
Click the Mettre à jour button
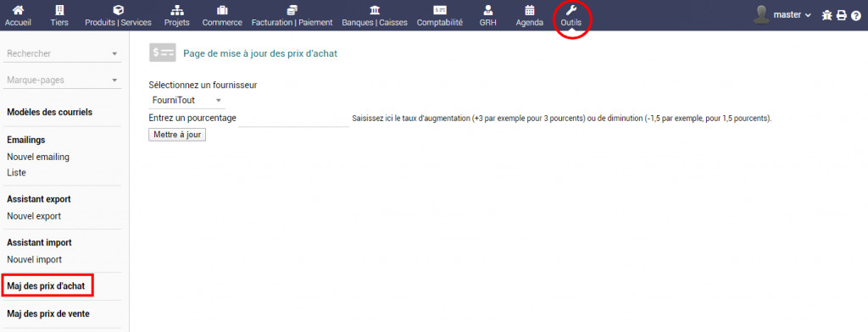(177, 135)
